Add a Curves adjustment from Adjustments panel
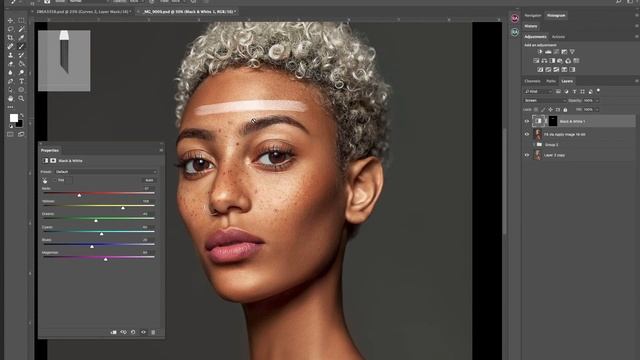The width and height of the screenshot is (640, 360). (x=556, y=52)
